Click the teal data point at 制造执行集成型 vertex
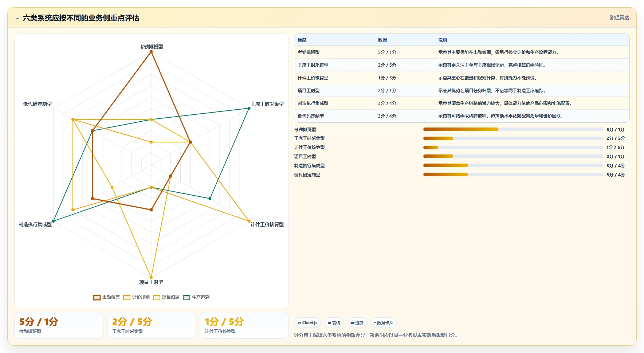 [53, 221]
